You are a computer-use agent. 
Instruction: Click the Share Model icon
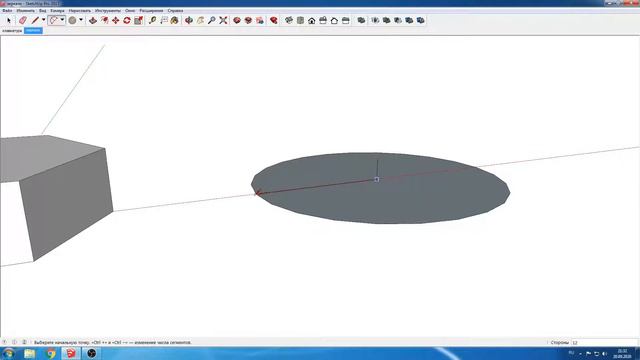click(x=248, y=20)
